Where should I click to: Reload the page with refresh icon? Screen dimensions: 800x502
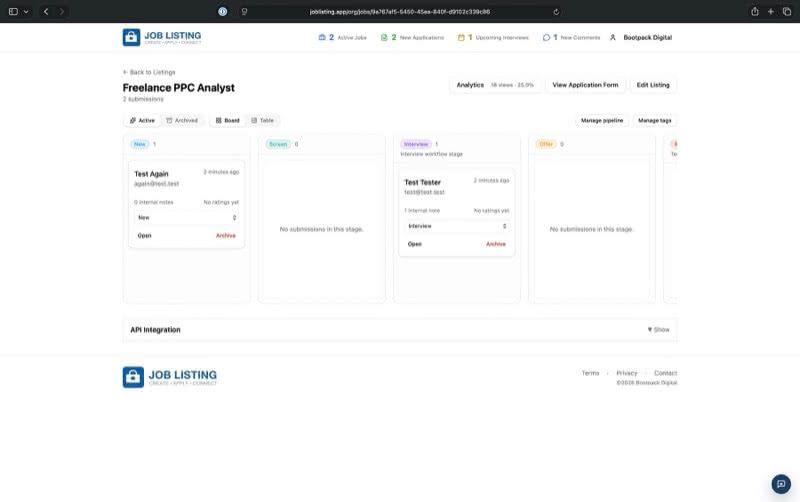pyautogui.click(x=556, y=11)
